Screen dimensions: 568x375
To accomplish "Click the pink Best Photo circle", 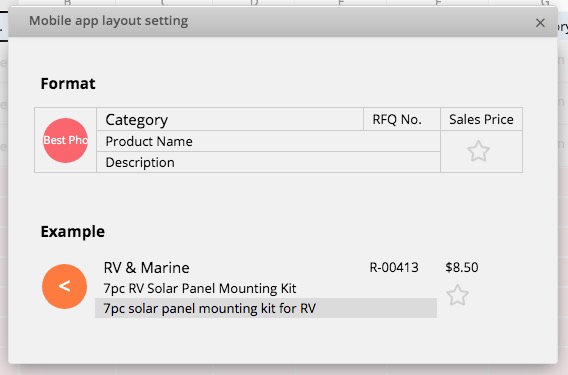I will (66, 140).
